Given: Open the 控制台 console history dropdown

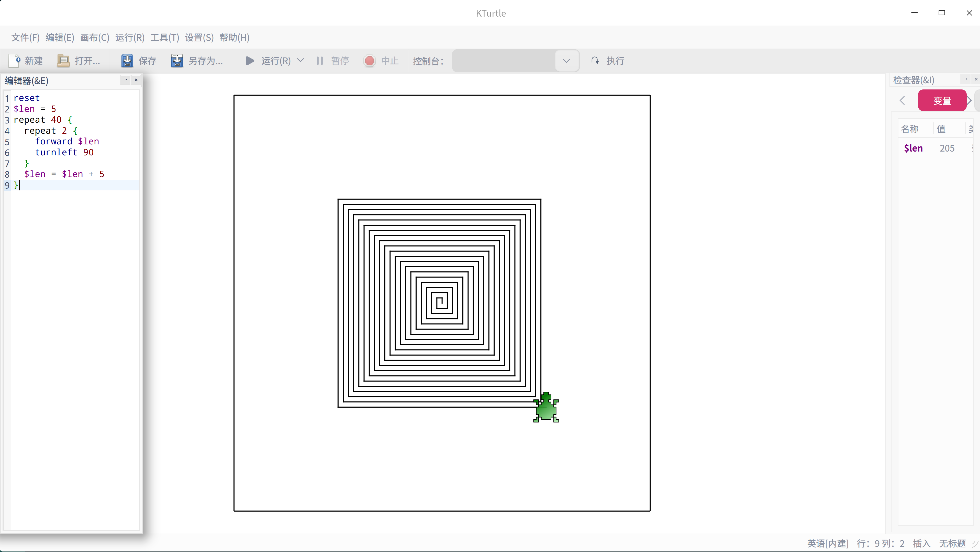Looking at the screenshot, I should [x=566, y=61].
